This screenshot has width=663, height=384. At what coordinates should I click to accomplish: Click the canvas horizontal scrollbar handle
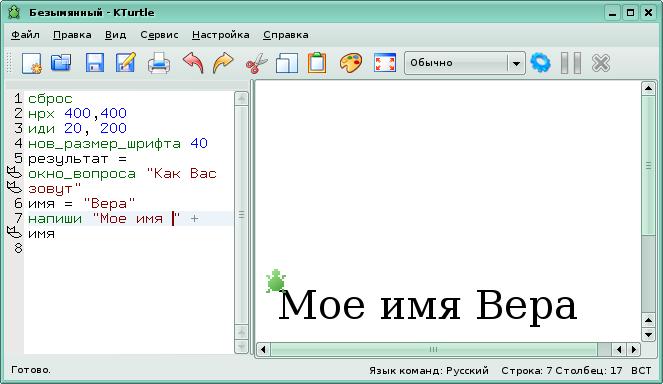click(434, 349)
